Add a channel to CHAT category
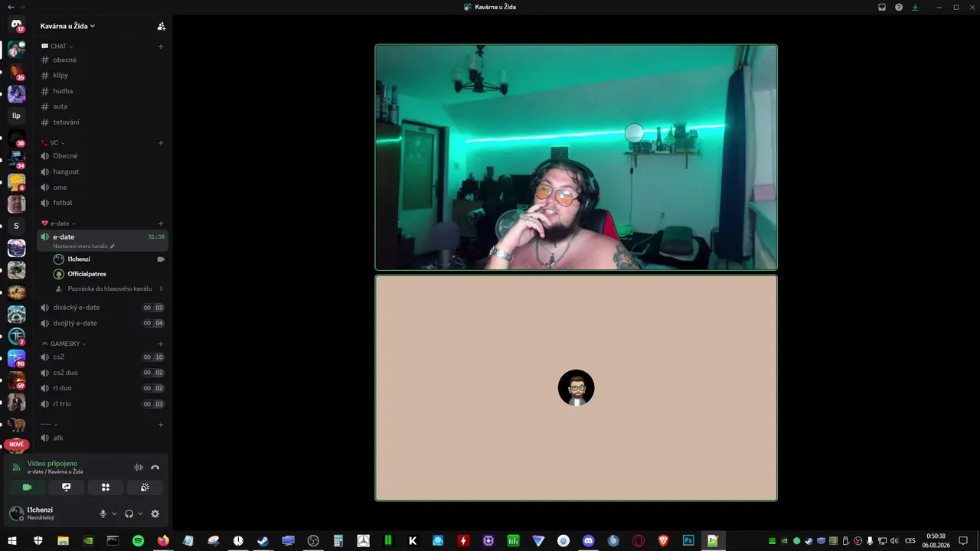 (x=161, y=47)
